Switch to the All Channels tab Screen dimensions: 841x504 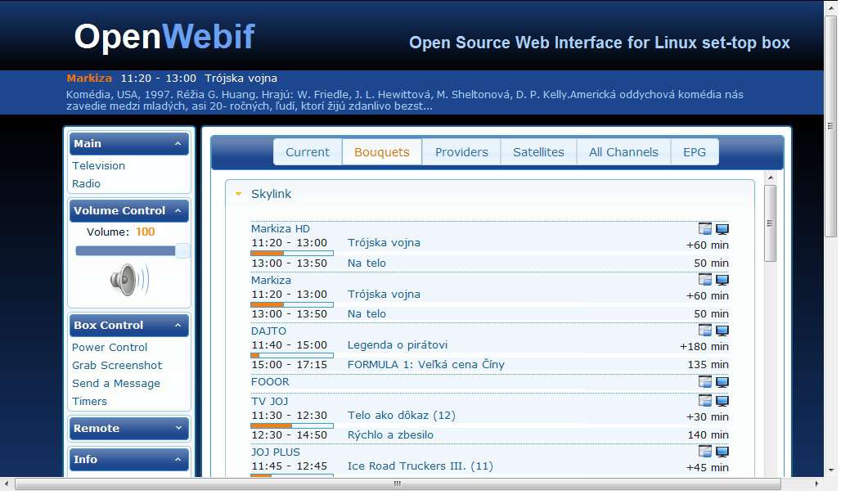[x=623, y=152]
